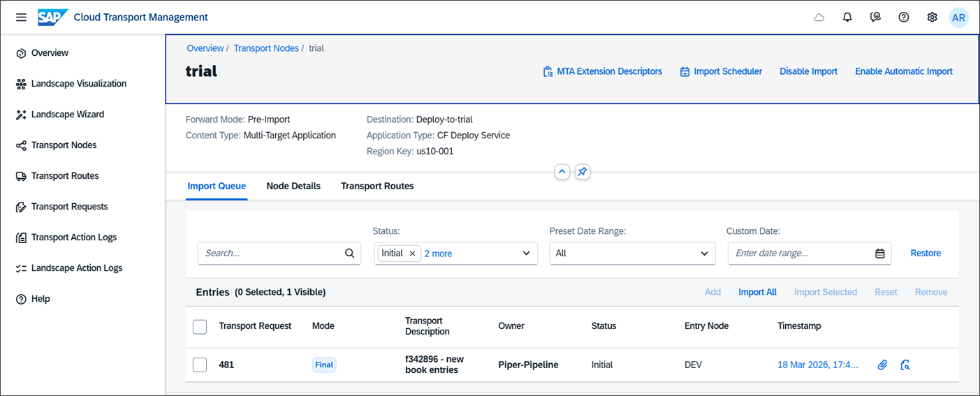Click the cloud status icon in header

(819, 17)
